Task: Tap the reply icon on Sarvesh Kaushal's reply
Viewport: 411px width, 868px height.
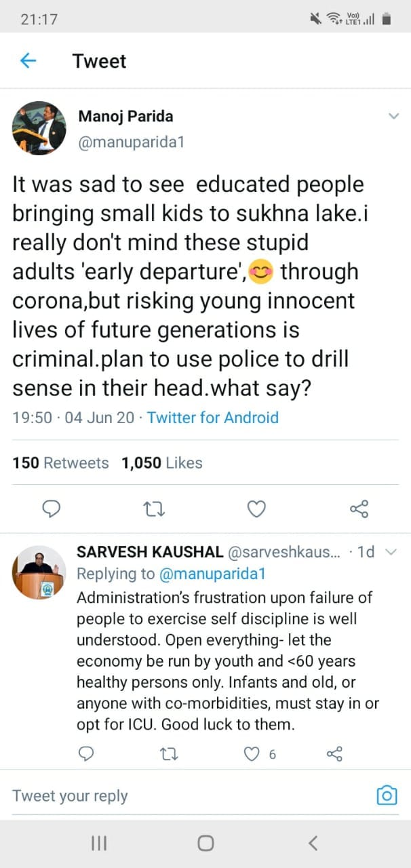Action: coord(86,753)
